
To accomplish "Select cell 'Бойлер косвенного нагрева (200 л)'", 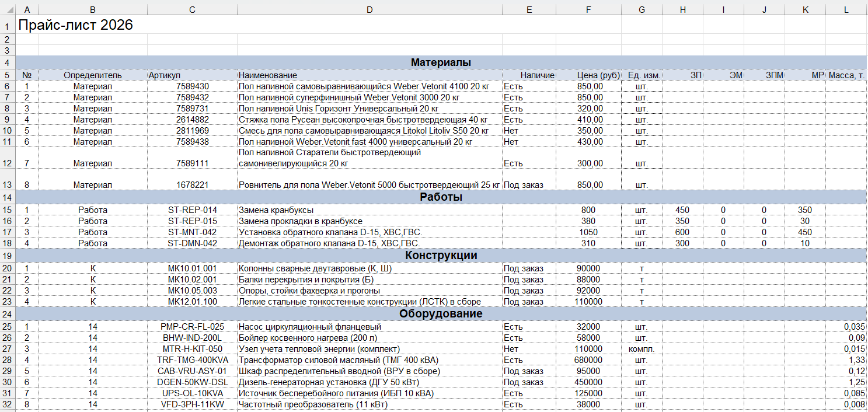I will (x=369, y=338).
